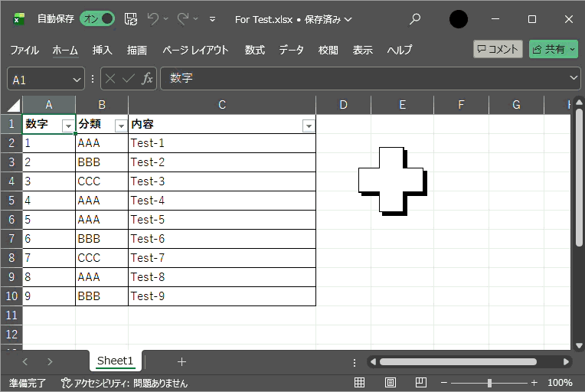The image size is (585, 392).
Task: Click the 100% zoom level
Action: (x=560, y=383)
